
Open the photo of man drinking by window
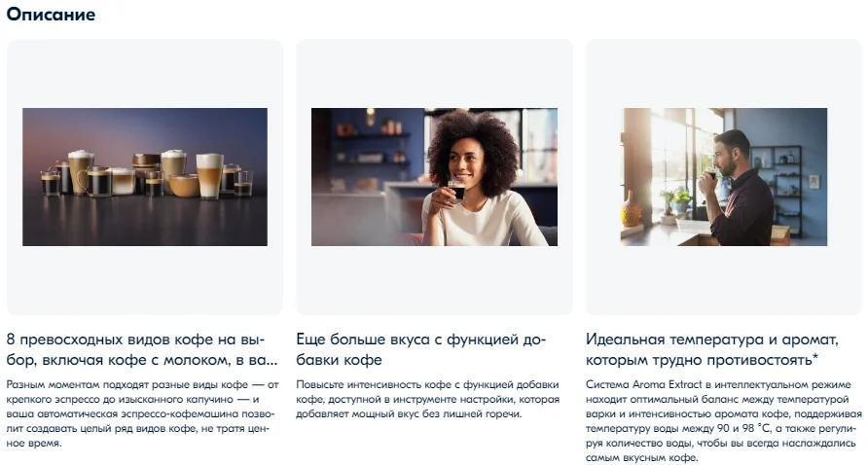724,177
